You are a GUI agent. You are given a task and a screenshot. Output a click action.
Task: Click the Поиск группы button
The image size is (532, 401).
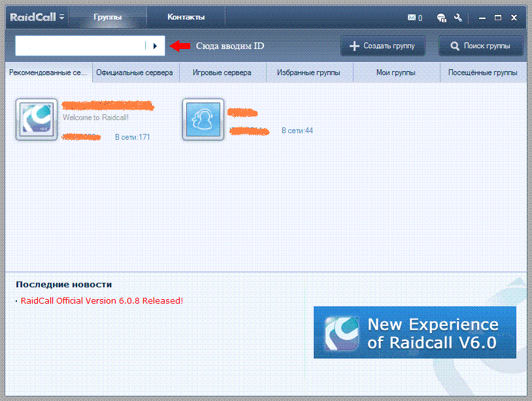click(x=481, y=46)
